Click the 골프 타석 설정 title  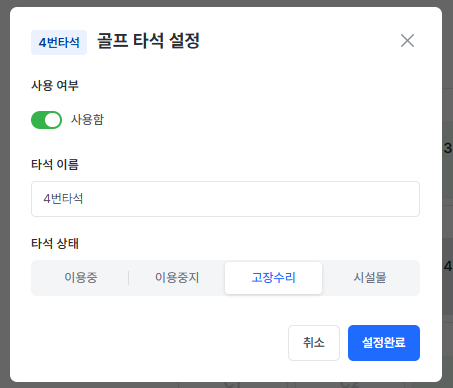point(148,41)
